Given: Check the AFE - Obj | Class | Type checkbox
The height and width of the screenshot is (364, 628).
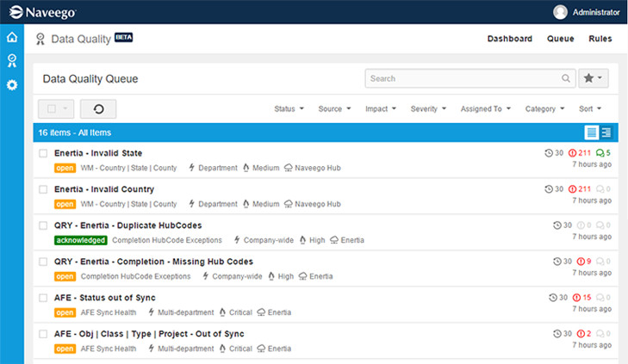Looking at the screenshot, I should tap(43, 334).
